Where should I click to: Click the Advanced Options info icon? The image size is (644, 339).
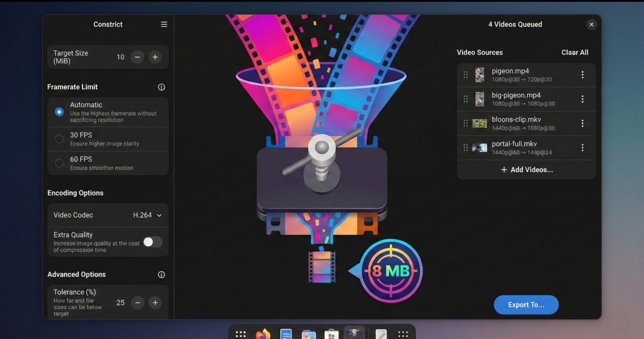pyautogui.click(x=162, y=275)
